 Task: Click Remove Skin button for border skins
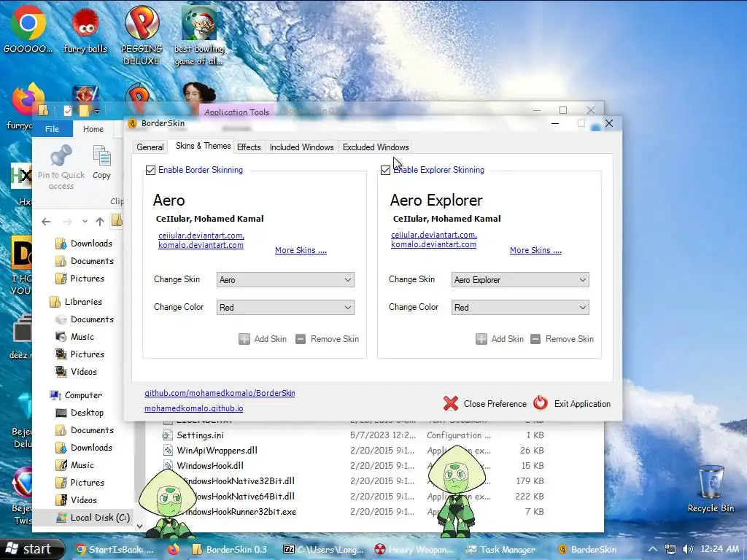tap(328, 339)
